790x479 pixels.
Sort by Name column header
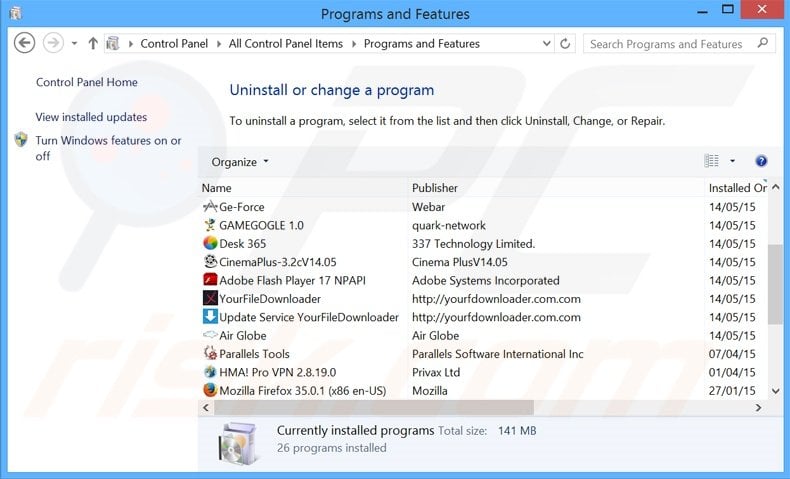pyautogui.click(x=303, y=188)
